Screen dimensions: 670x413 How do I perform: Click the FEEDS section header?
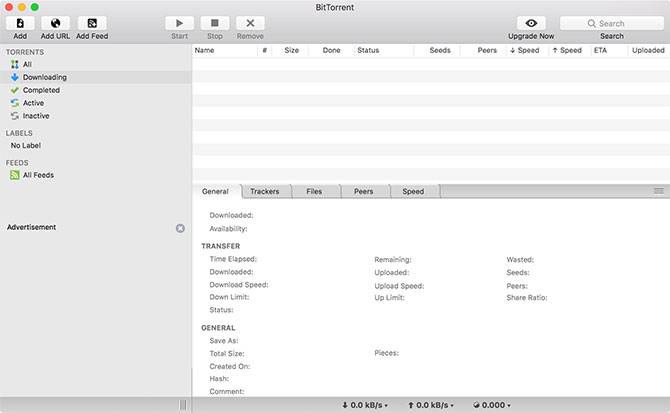click(x=17, y=163)
